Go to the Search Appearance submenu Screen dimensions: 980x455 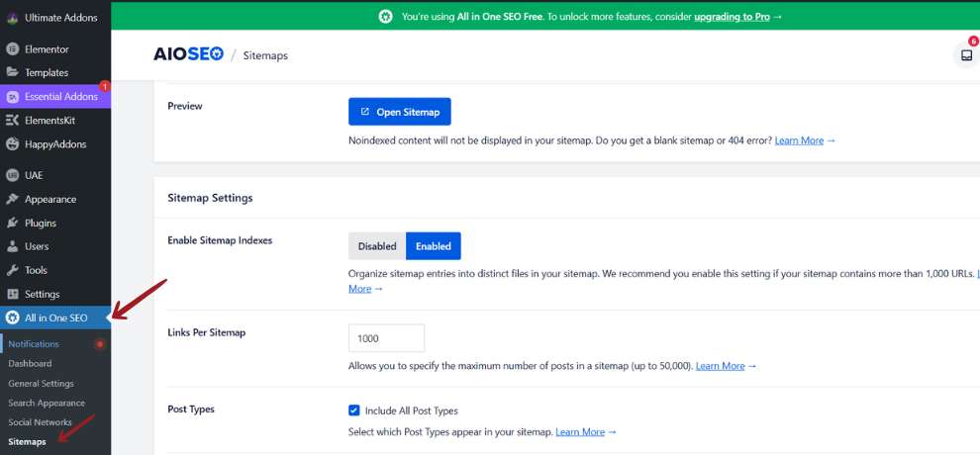click(47, 404)
